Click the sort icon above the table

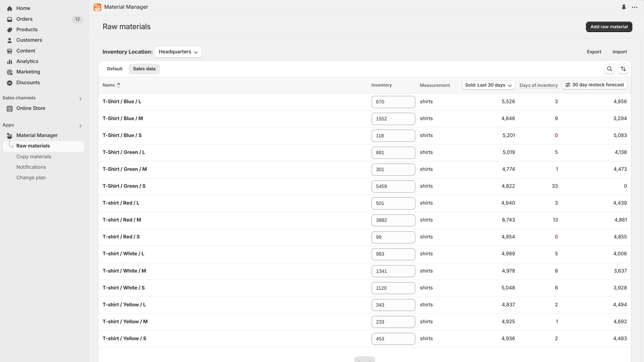[x=623, y=69]
